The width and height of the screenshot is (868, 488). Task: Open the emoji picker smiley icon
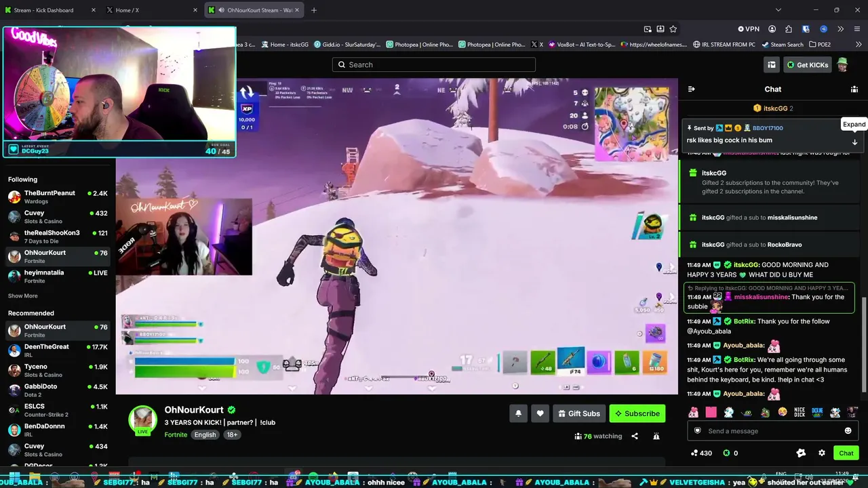pyautogui.click(x=848, y=431)
